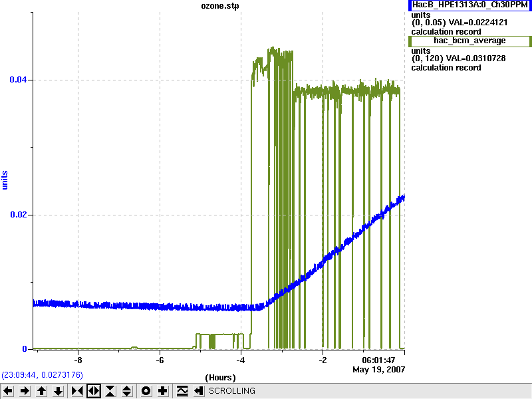The height and width of the screenshot is (399, 532).
Task: Click the wave graph refresh icon
Action: (182, 391)
